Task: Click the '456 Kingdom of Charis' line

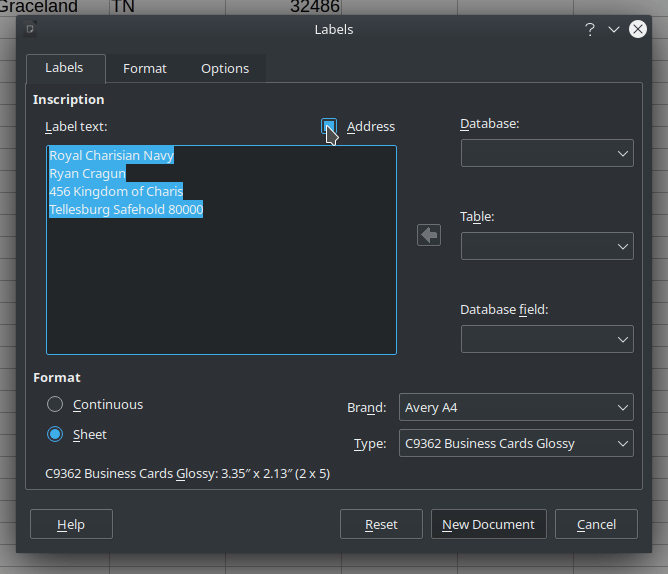Action: (x=116, y=191)
